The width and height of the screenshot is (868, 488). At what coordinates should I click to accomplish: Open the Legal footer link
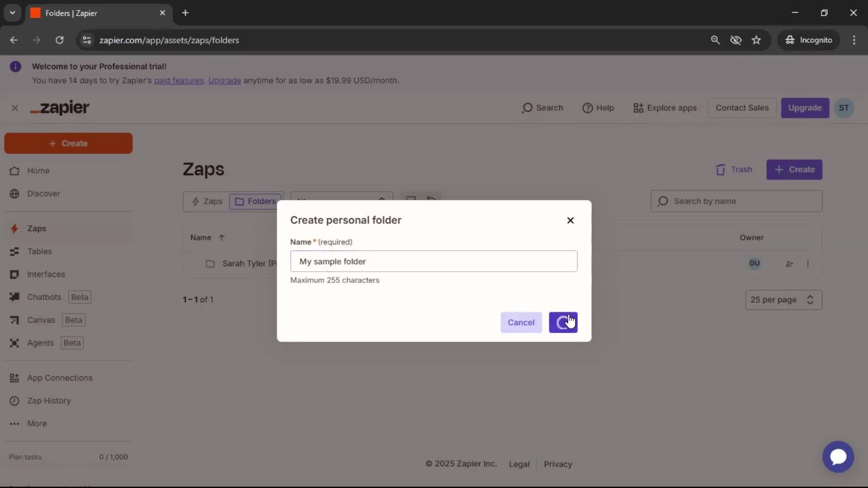tap(519, 464)
